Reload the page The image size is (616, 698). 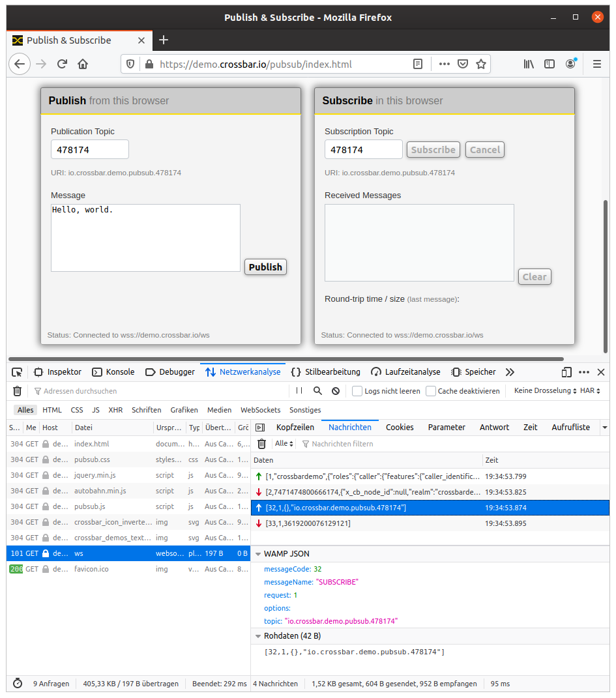coord(61,64)
